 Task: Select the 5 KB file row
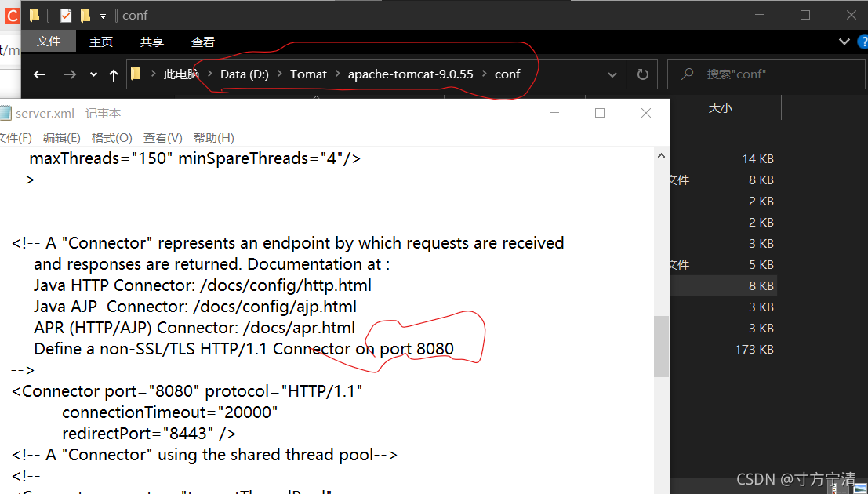723,265
